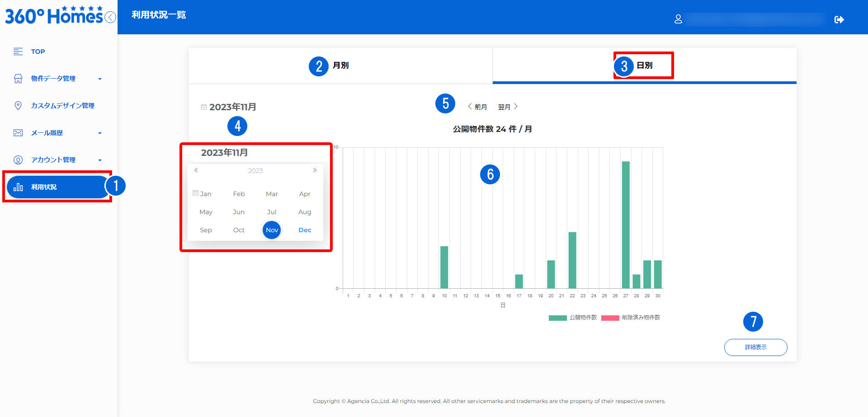Click the 詳細表示 button
This screenshot has height=417, width=868.
pos(755,347)
